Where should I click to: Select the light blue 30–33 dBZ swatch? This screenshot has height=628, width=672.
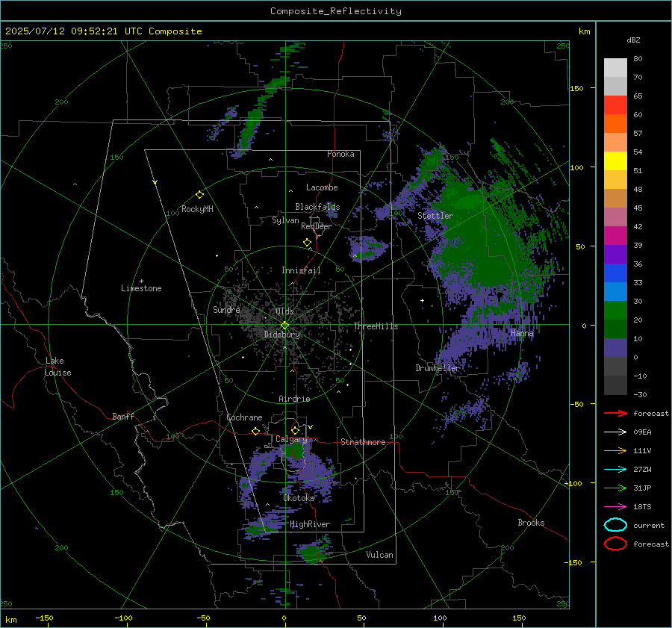pyautogui.click(x=615, y=291)
